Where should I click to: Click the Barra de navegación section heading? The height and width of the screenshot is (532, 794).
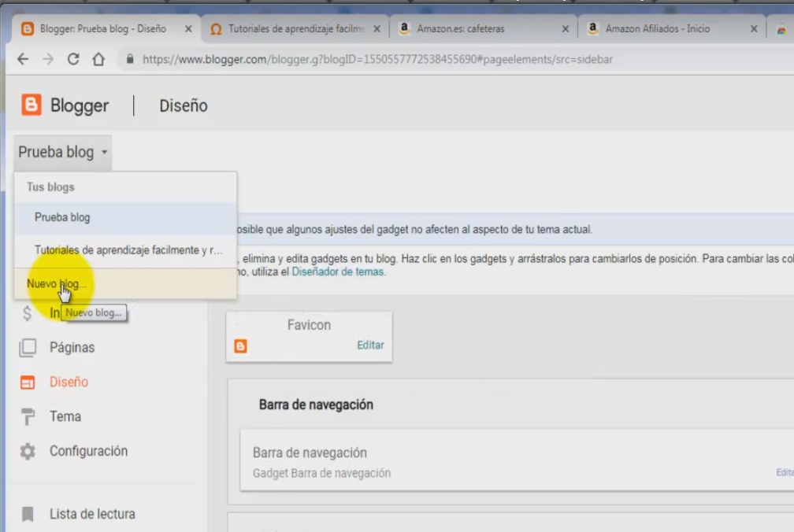[x=316, y=405]
